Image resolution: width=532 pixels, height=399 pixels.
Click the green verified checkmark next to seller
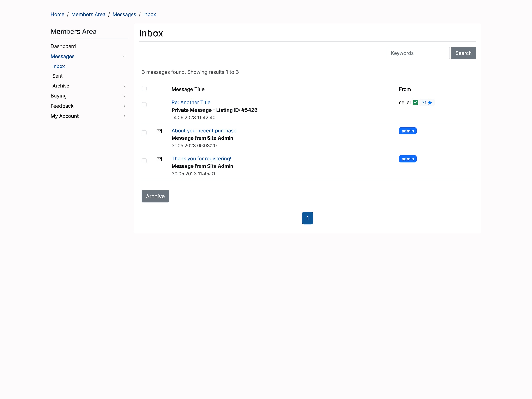click(x=415, y=102)
